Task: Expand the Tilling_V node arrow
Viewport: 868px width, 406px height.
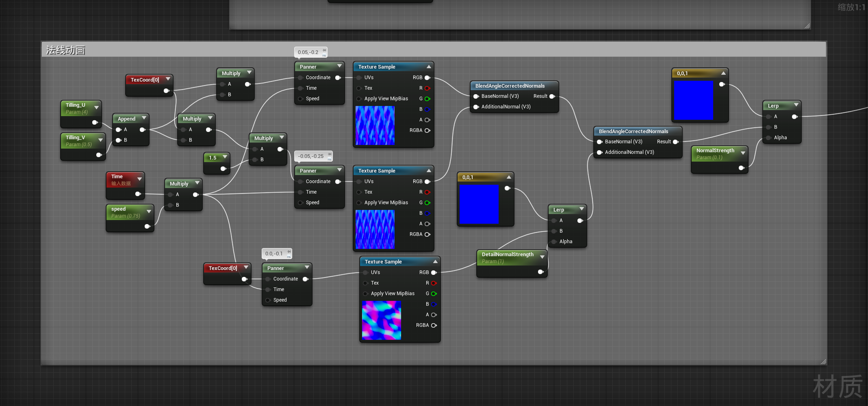Action: (100, 140)
